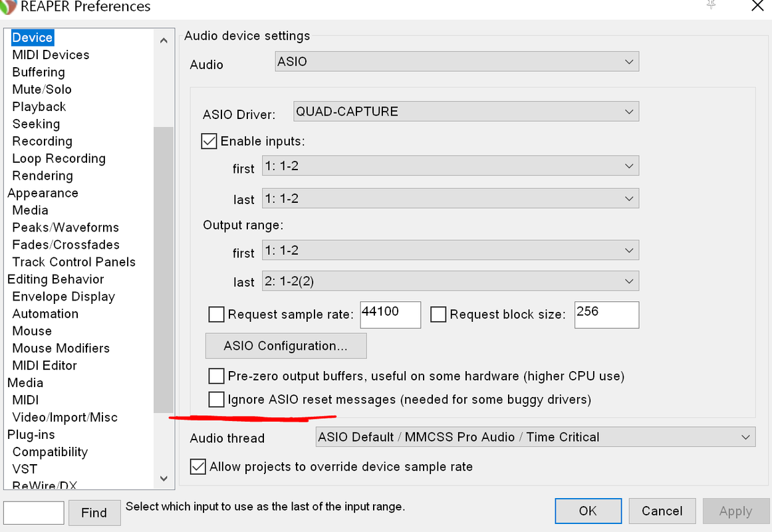The height and width of the screenshot is (532, 772).
Task: Open Mouse Modifiers preferences
Action: coord(61,348)
